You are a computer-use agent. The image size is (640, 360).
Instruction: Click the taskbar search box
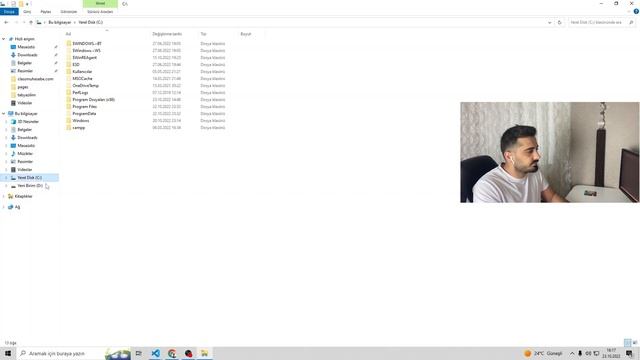73,353
